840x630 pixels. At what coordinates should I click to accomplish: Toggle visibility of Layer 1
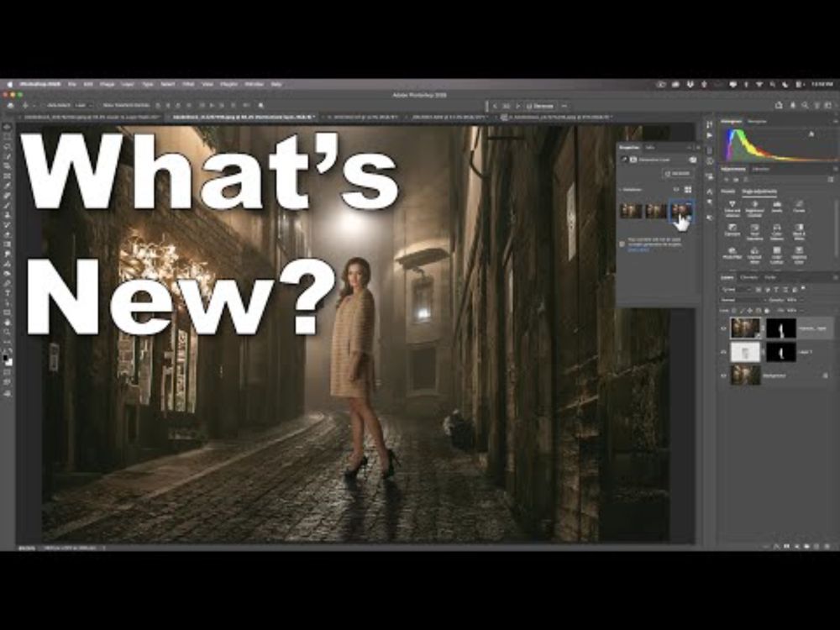point(723,352)
